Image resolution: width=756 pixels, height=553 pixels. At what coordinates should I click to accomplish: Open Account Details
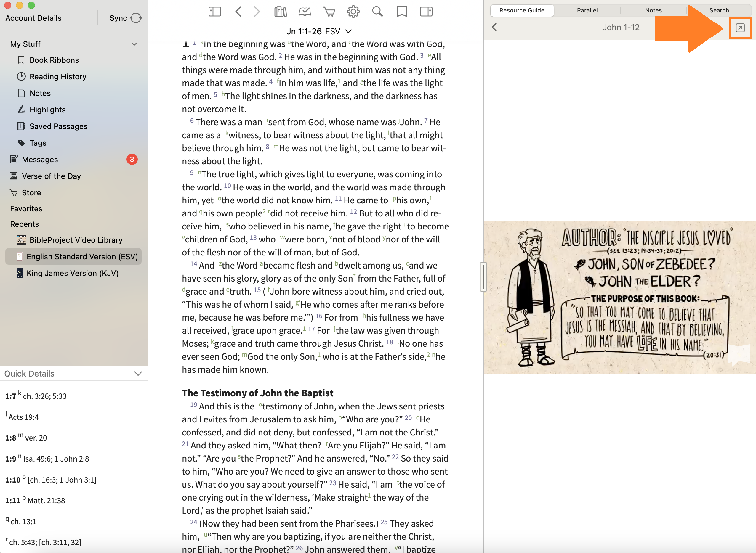(x=33, y=18)
